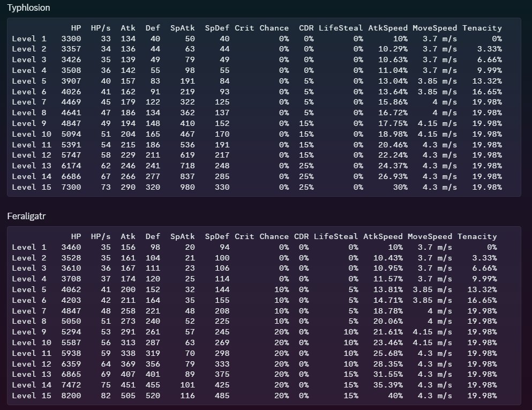
Task: Select Feraligatr Level 14 SpAtk value 101
Action: [188, 385]
